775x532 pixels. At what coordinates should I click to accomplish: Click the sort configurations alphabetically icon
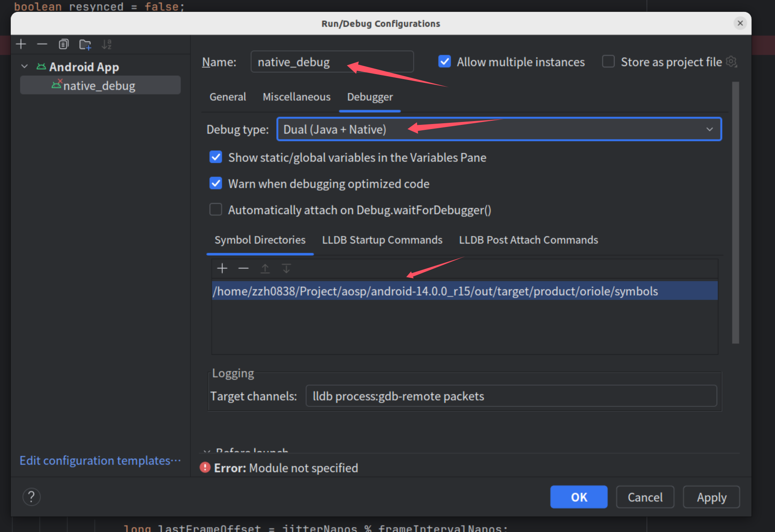pyautogui.click(x=107, y=44)
